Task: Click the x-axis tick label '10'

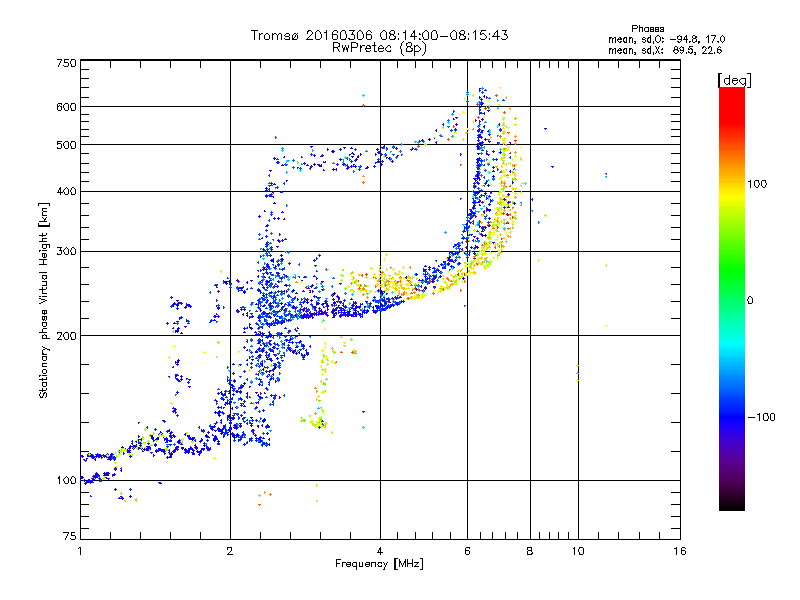Action: pyautogui.click(x=578, y=551)
